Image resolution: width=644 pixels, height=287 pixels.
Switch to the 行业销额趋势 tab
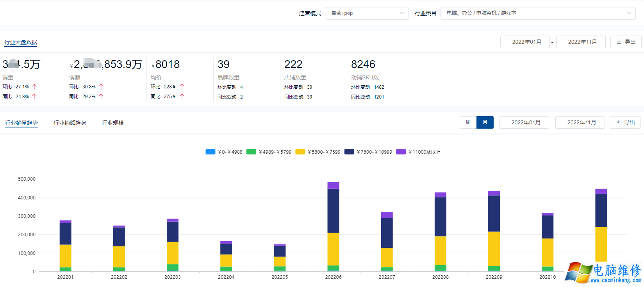[70, 123]
